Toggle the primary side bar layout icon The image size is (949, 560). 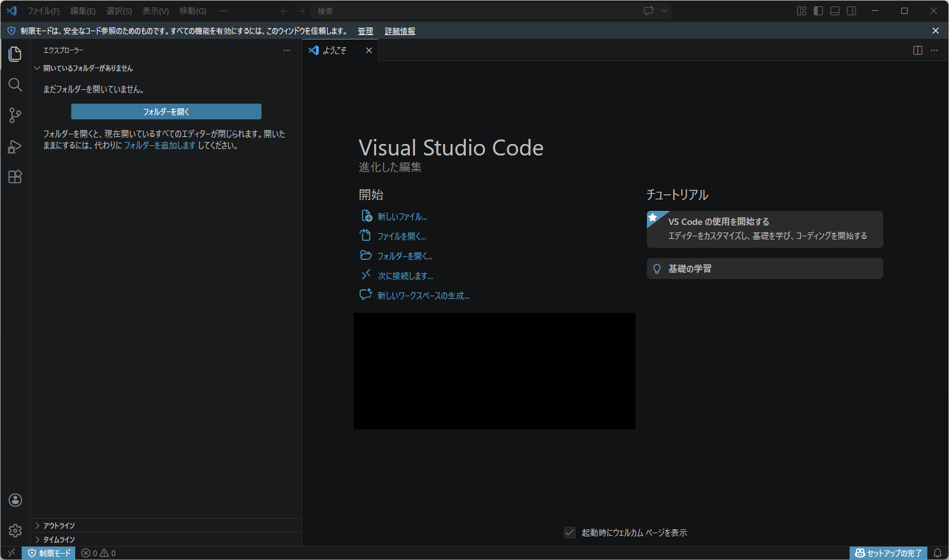[x=818, y=11]
